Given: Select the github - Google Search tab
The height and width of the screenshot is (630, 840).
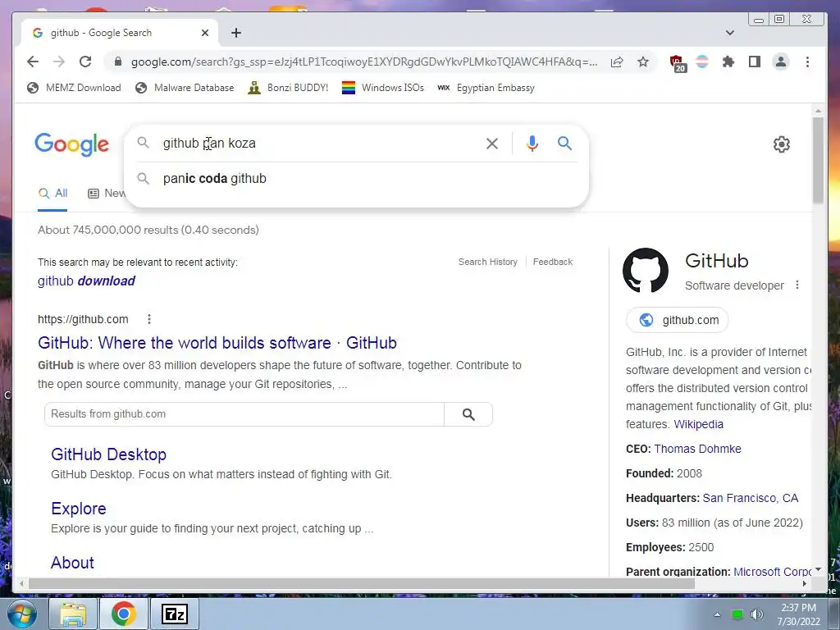Looking at the screenshot, I should click(120, 33).
